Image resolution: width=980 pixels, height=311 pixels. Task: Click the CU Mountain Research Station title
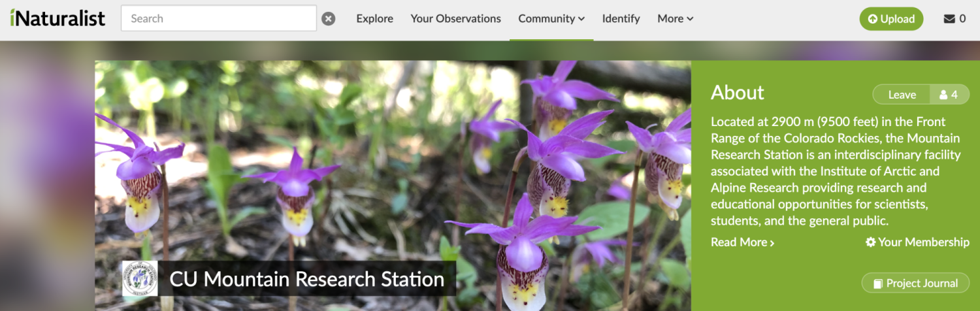click(306, 280)
